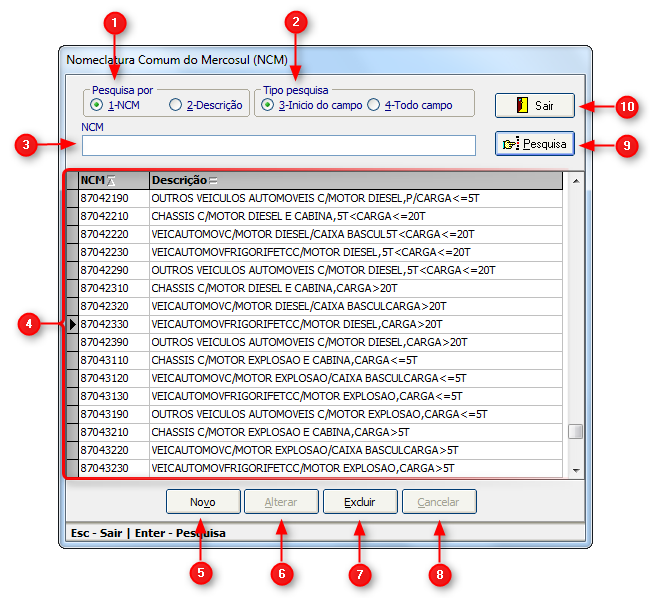Click the Cancelar button

439,502
